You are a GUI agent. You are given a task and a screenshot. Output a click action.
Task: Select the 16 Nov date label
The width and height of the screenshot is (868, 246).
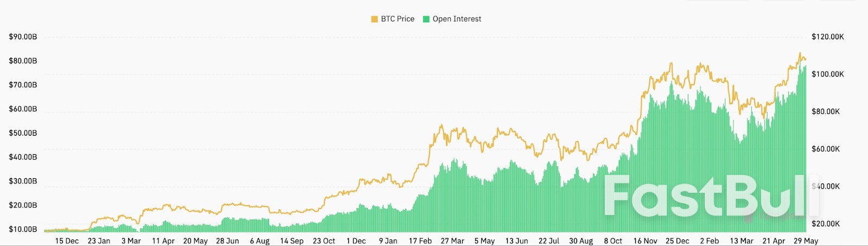(645, 241)
